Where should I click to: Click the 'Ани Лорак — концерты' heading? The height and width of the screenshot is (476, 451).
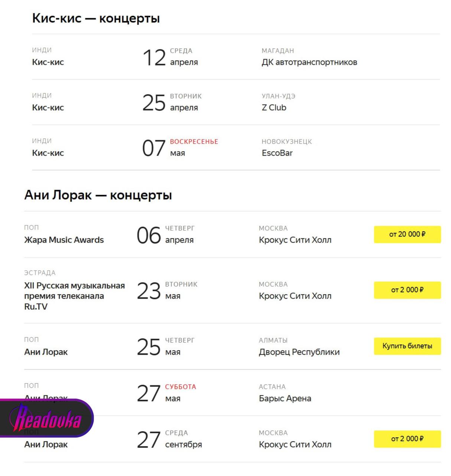click(x=98, y=195)
